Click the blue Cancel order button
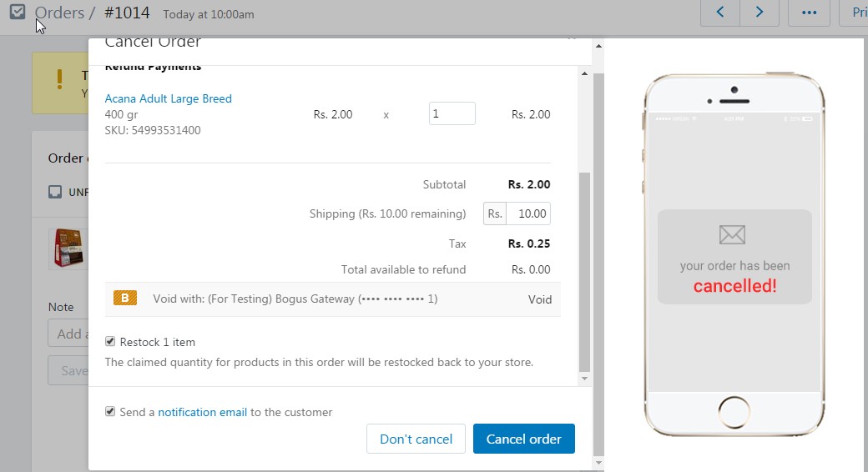Screen dimensions: 868x472 click(523, 439)
